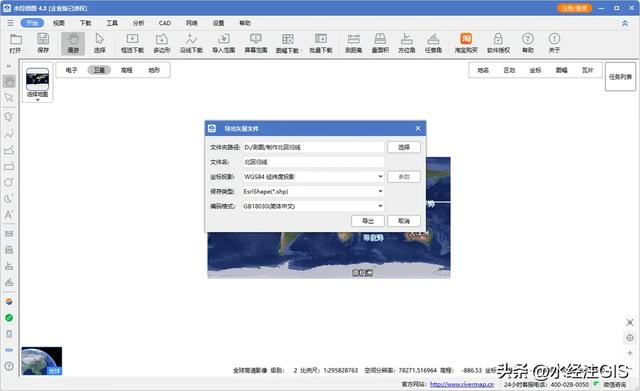The width and height of the screenshot is (640, 391).
Task: Click the globe thumbnail at bottom left
Action: 42,361
